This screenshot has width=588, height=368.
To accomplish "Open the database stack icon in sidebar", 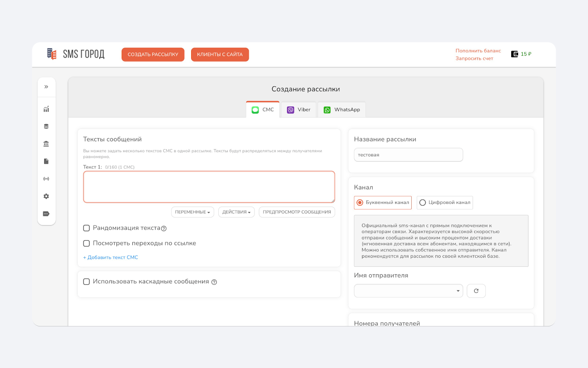I will [46, 126].
